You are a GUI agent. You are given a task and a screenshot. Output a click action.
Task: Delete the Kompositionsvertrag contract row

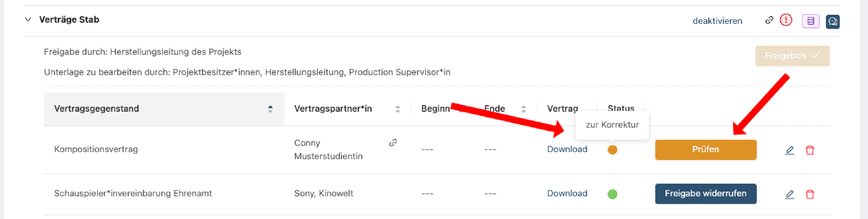pyautogui.click(x=810, y=150)
